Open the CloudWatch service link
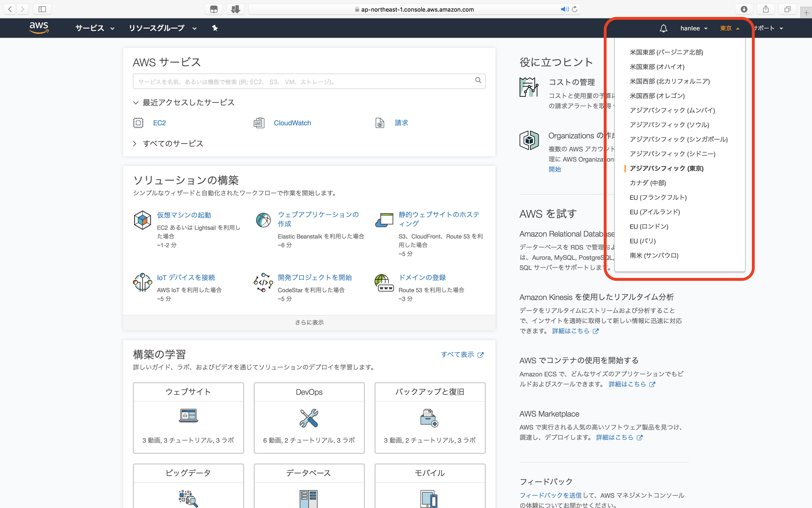This screenshot has width=812, height=508. (292, 123)
